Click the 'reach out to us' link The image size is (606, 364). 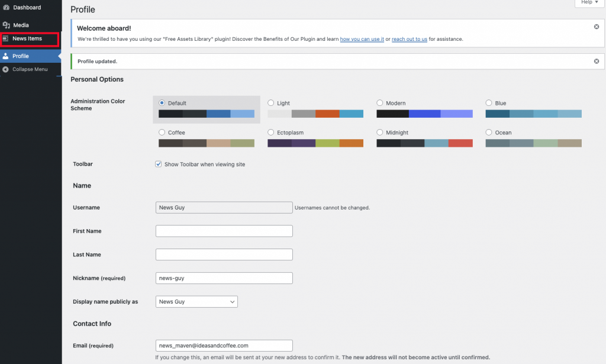point(410,39)
